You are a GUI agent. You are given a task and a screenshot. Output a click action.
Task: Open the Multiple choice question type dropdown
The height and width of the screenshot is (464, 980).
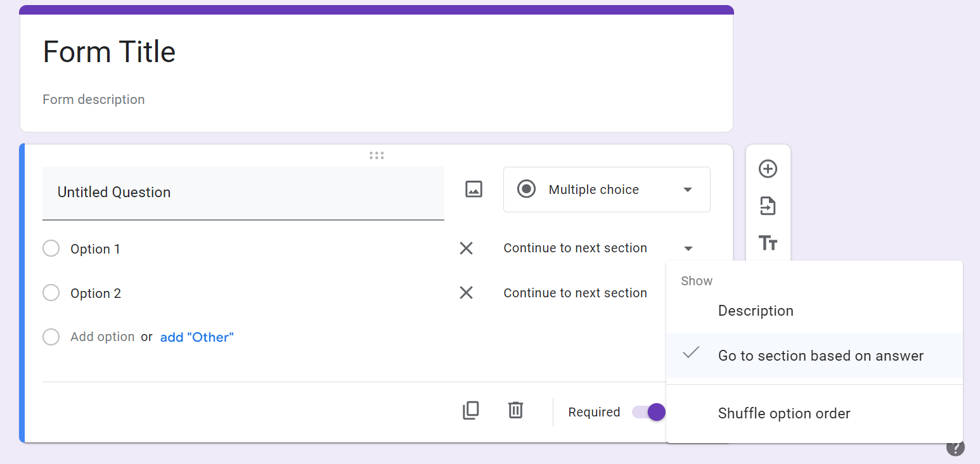point(607,190)
